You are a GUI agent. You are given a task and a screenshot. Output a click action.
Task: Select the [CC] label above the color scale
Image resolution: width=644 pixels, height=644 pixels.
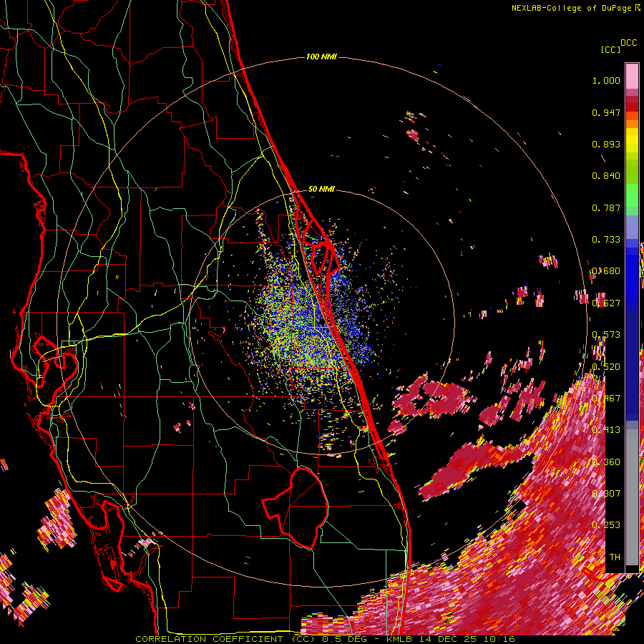pos(610,49)
